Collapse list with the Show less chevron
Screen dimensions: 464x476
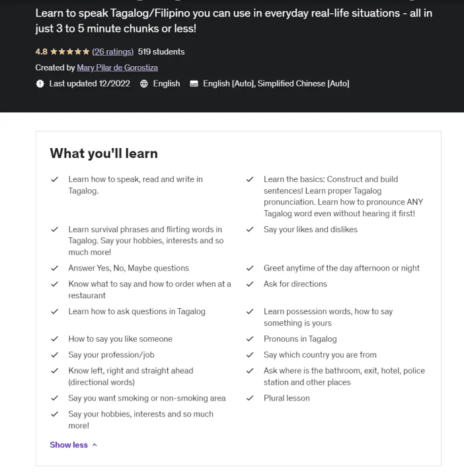(x=95, y=445)
